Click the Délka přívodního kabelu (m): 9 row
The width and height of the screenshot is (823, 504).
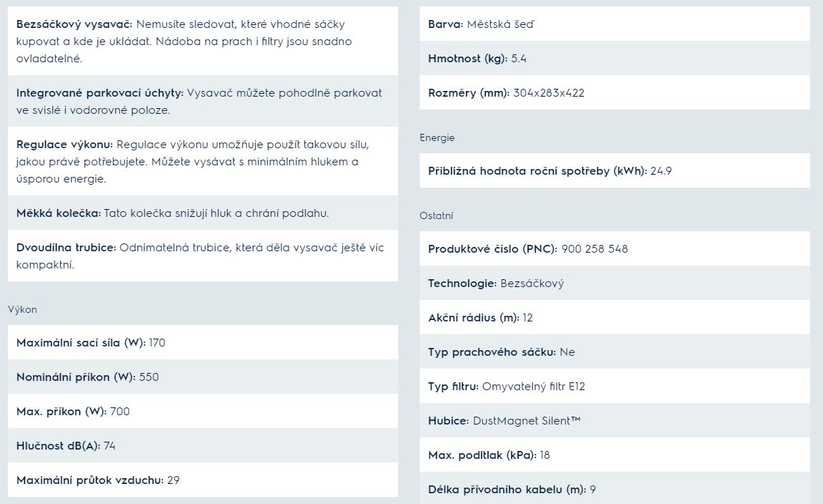[615, 488]
